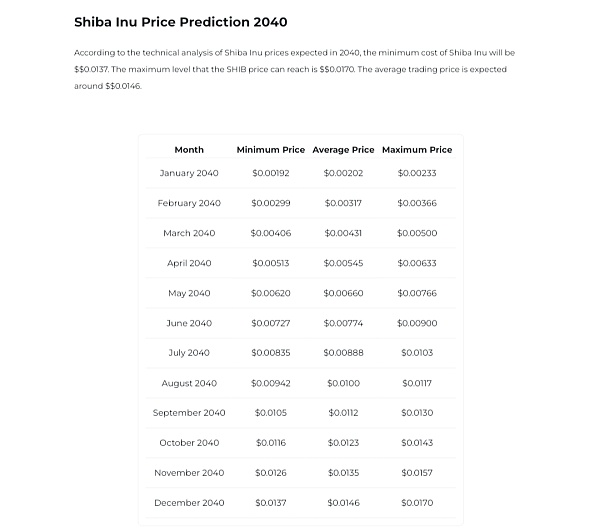600x531 pixels.
Task: Click May 2040 average price $0.00660
Action: click(343, 293)
